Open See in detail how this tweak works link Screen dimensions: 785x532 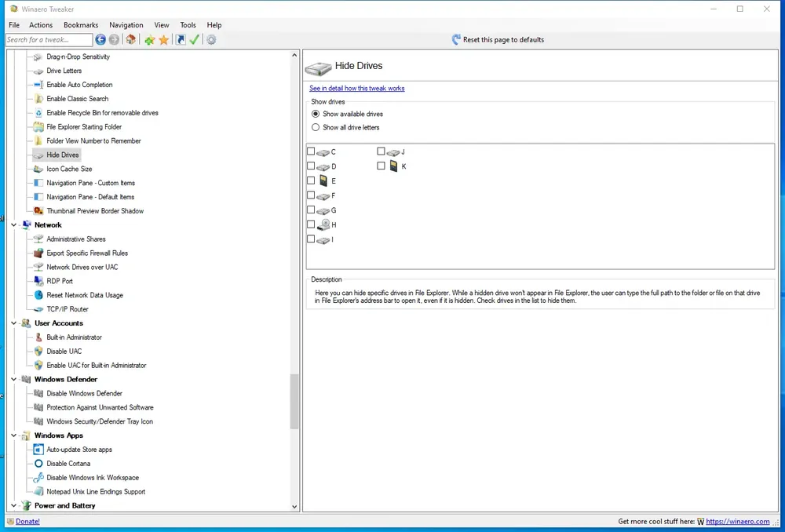coord(357,88)
